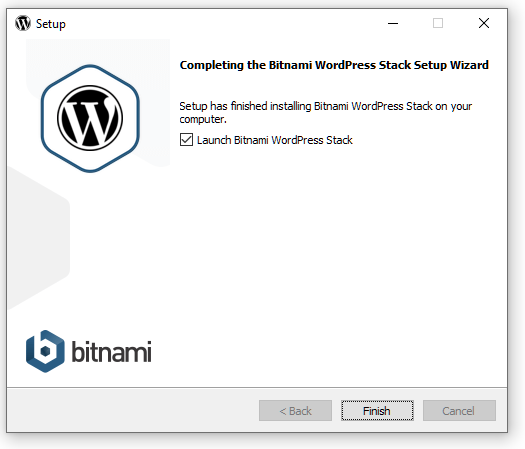Viewport: 525px width, 449px height.
Task: Click the Finish button
Action: click(x=377, y=410)
